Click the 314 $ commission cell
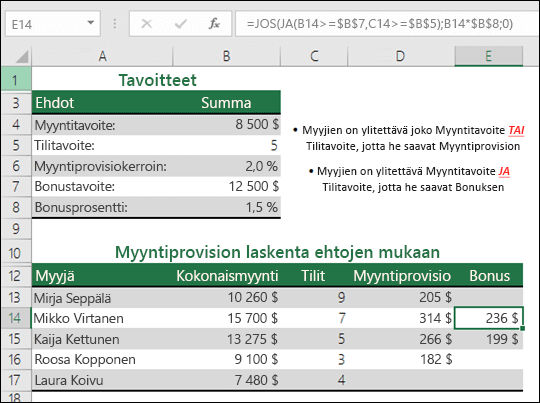This screenshot has width=540, height=403. click(401, 318)
